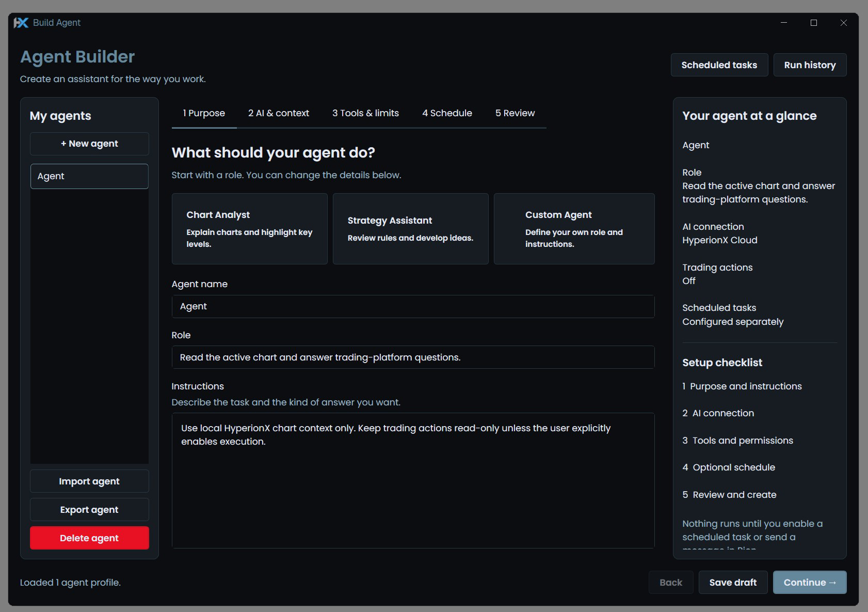This screenshot has width=868, height=612.
Task: Switch to the 1 Purpose tab
Action: 204,113
